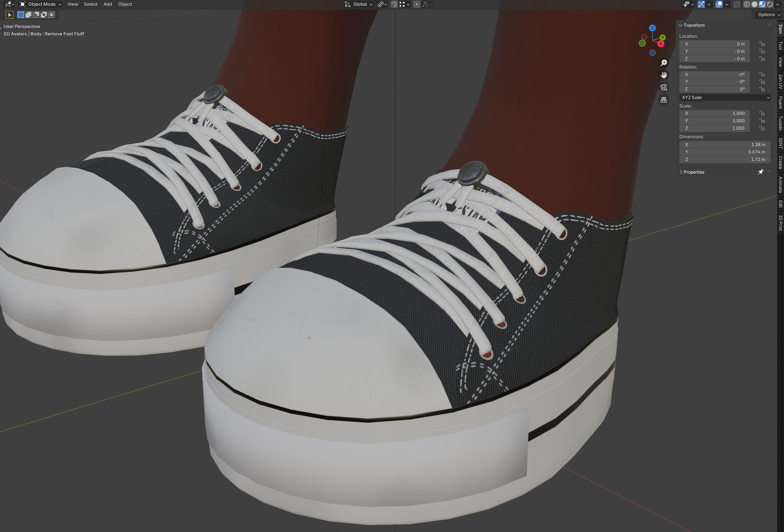Choose the Extend Selection mode icon

28,15
